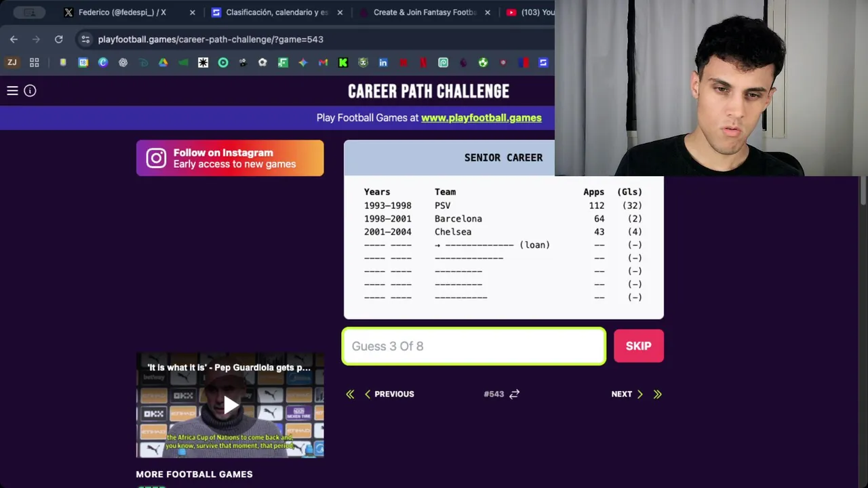Open the Google Drive bookmark
868x488 pixels.
pos(163,62)
